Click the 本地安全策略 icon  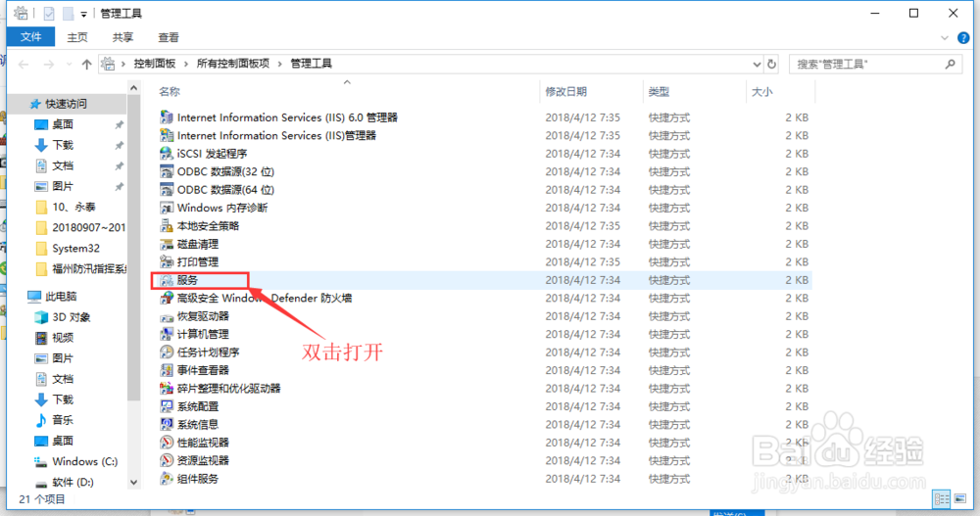(167, 226)
